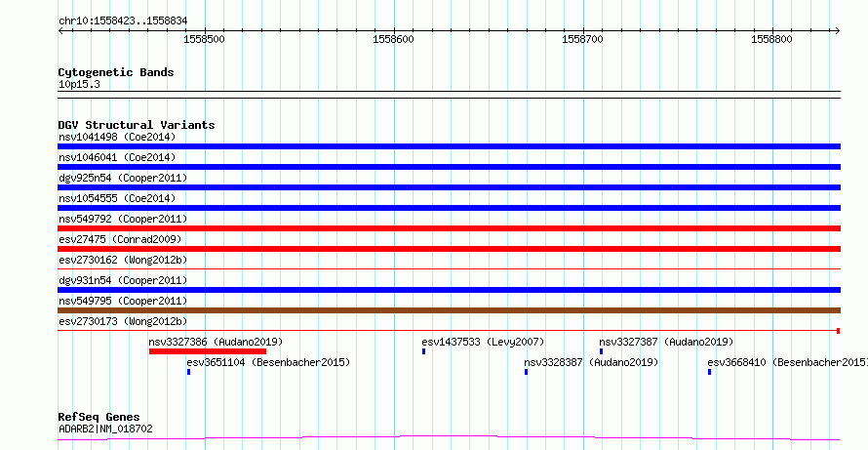Click the small red marker ending esv2730173
Image resolution: width=868 pixels, height=450 pixels.
[x=839, y=331]
